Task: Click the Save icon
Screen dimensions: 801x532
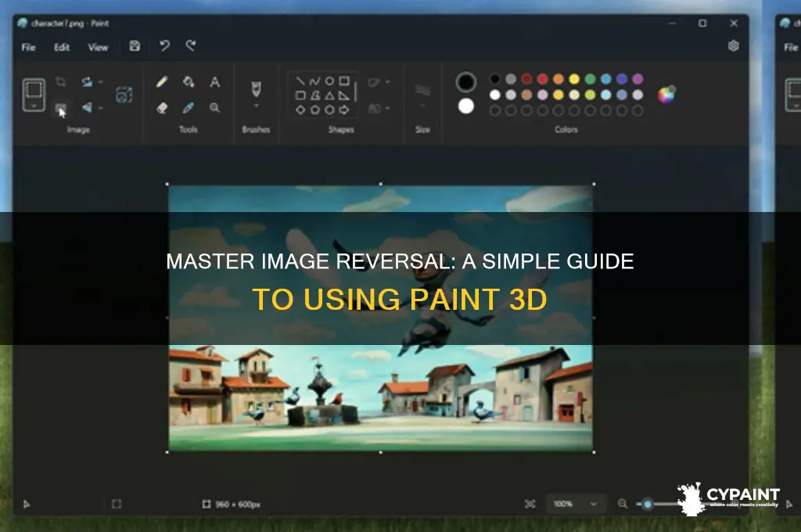Action: point(135,46)
